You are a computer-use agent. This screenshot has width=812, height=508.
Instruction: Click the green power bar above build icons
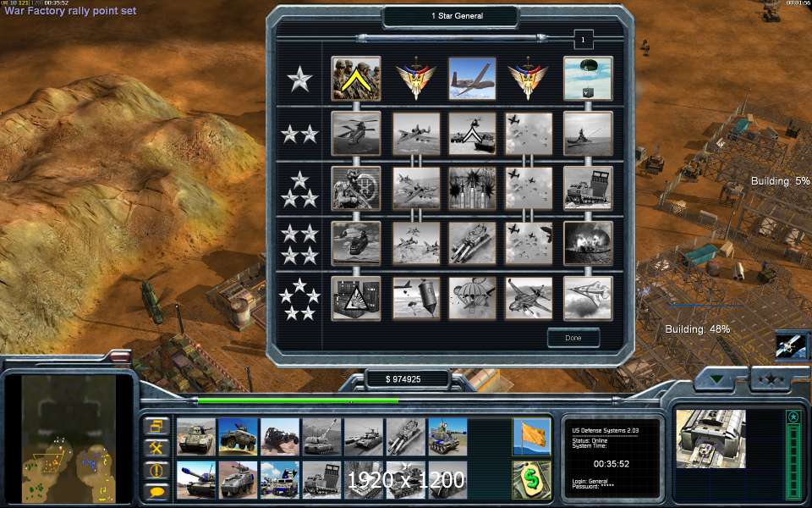299,400
